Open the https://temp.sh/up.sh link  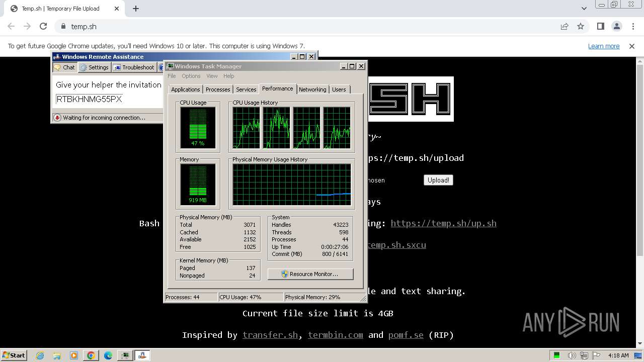tap(443, 223)
